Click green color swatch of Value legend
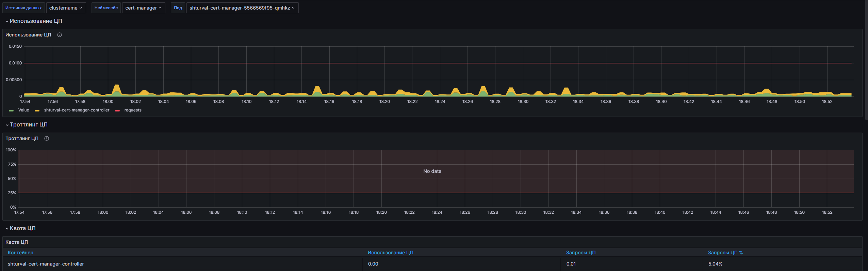868x271 pixels. point(11,110)
